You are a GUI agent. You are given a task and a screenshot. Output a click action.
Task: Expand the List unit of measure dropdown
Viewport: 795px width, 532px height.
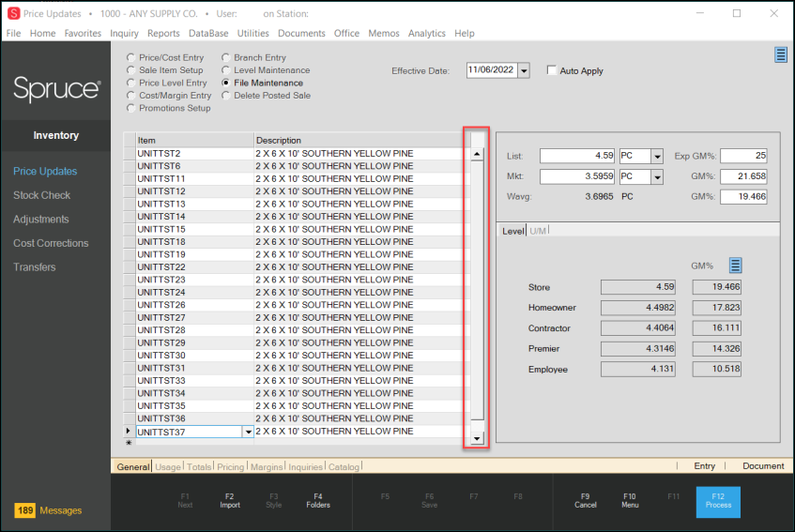(657, 156)
